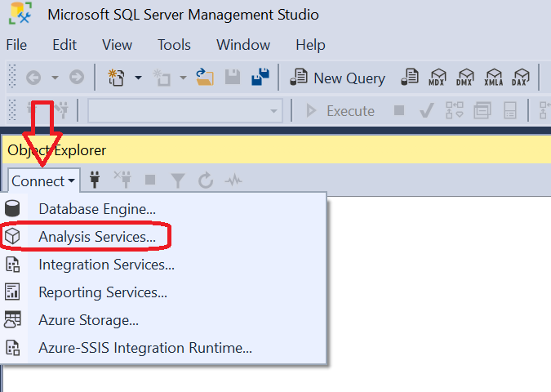Open the Tools menu
Viewport: 551px width, 392px height.
174,45
